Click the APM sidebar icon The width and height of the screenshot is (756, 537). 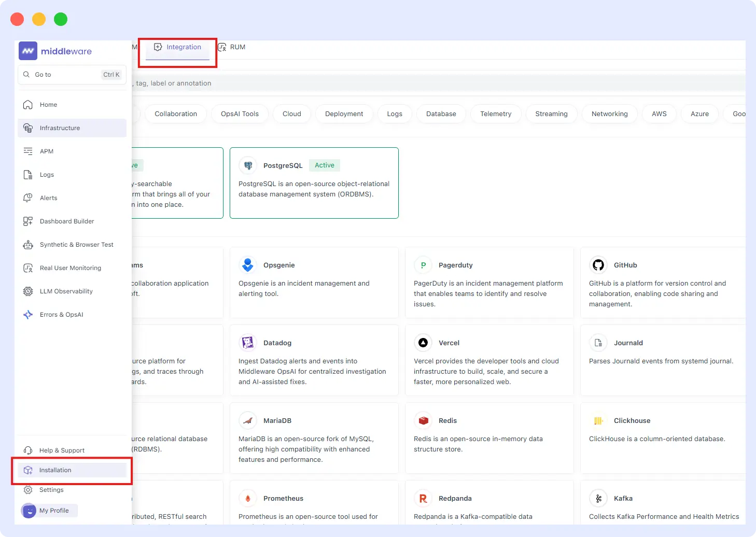click(28, 151)
